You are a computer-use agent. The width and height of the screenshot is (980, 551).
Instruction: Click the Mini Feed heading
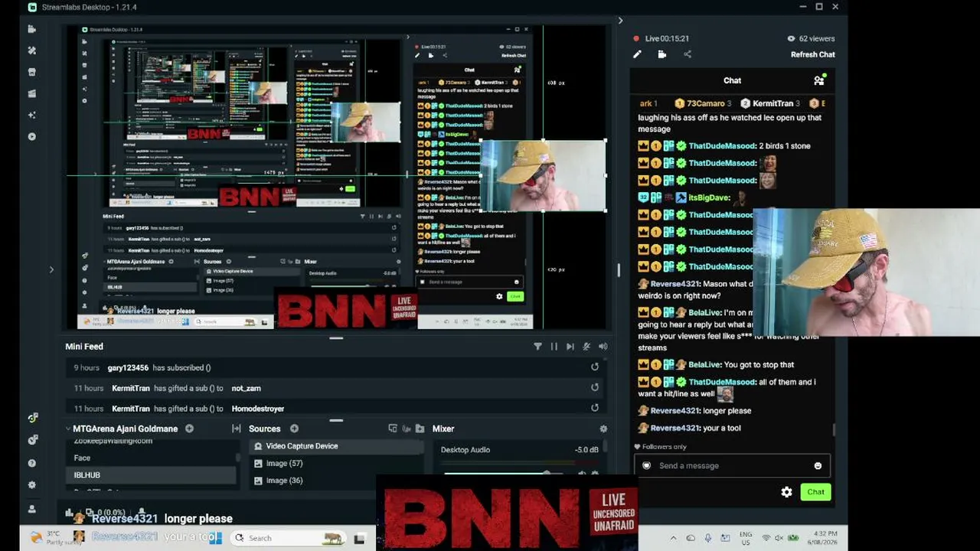(84, 347)
